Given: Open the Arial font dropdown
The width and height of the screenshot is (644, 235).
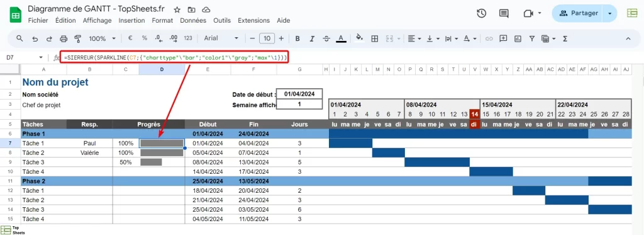Looking at the screenshot, I should coord(221,38).
